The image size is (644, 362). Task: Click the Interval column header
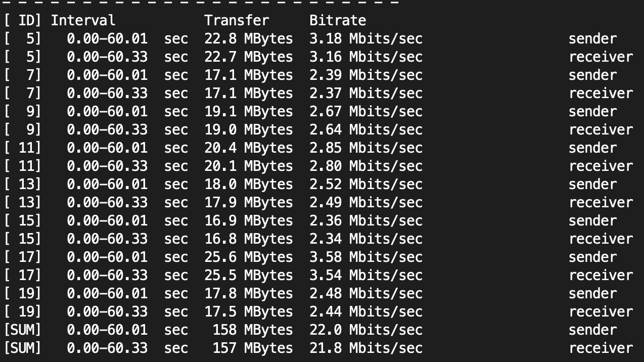[83, 21]
